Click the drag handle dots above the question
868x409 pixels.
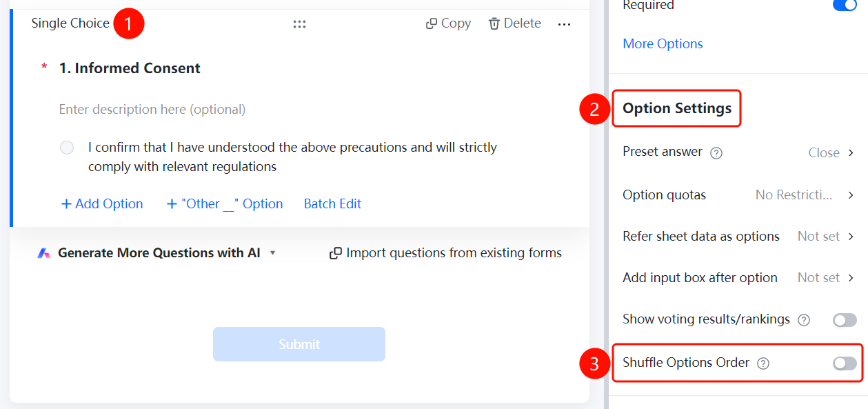(299, 24)
